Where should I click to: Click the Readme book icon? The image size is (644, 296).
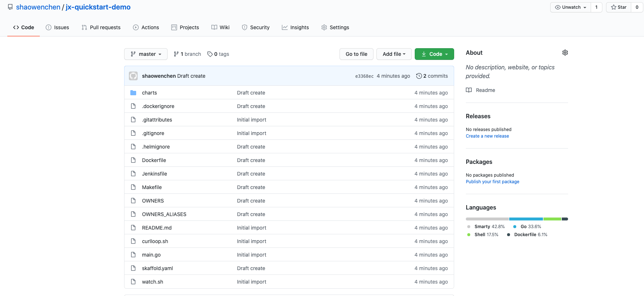[x=469, y=90]
